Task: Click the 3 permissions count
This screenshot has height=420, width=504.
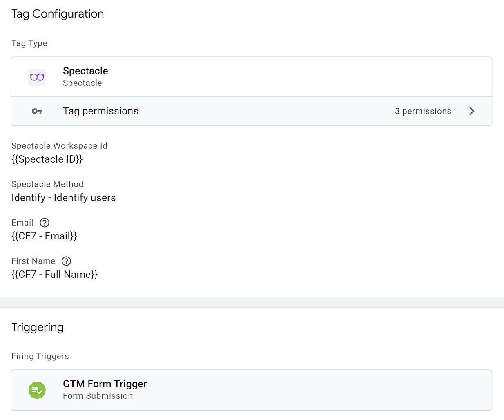Action: click(423, 111)
